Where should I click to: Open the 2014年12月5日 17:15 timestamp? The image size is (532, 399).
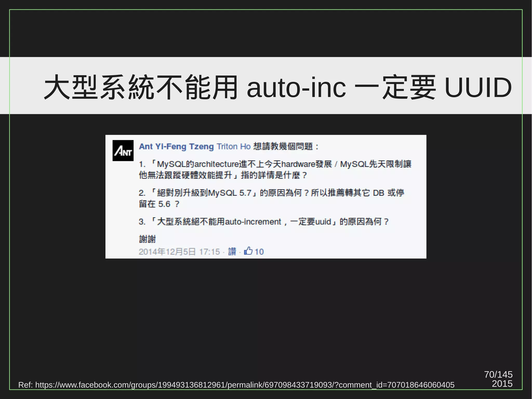point(179,252)
